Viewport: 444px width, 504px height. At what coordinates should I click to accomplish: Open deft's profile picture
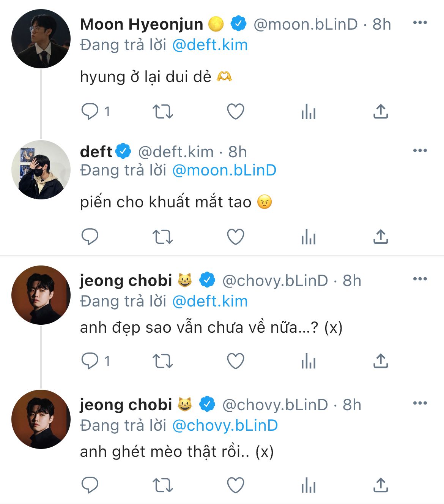click(41, 170)
